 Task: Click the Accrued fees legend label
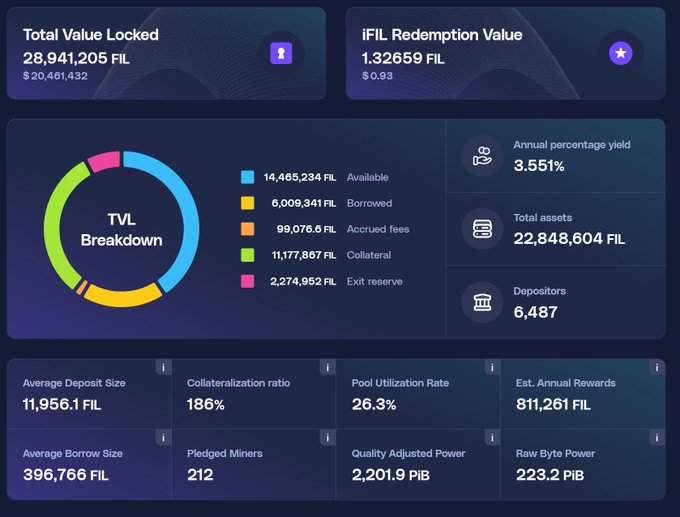[x=378, y=229]
